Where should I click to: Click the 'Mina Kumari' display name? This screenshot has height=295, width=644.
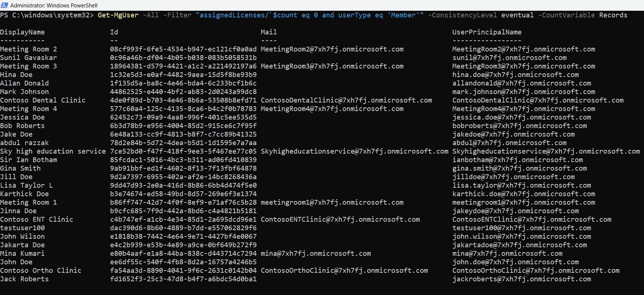(22, 254)
